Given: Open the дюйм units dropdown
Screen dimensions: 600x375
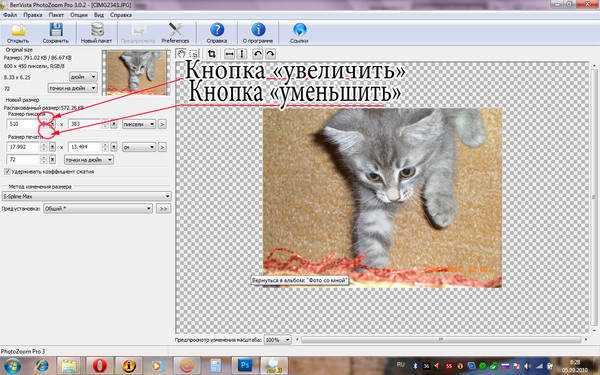Looking at the screenshot, I should coord(83,77).
